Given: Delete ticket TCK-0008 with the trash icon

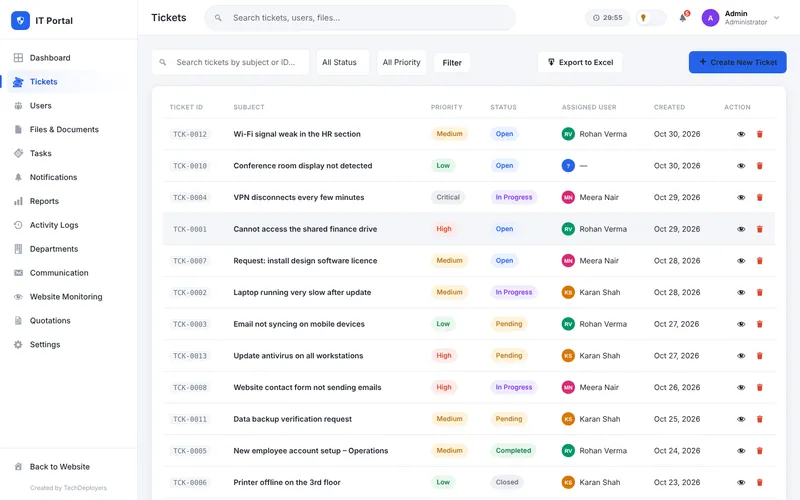Looking at the screenshot, I should coord(759,387).
